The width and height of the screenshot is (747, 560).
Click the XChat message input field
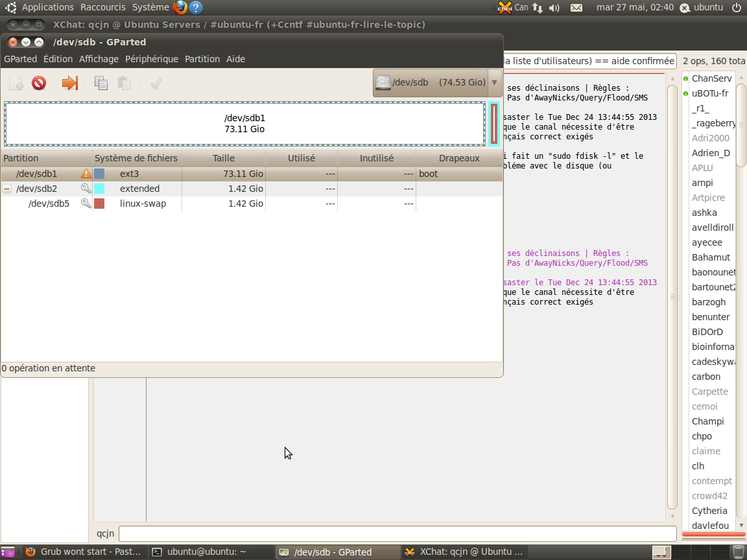click(x=397, y=533)
